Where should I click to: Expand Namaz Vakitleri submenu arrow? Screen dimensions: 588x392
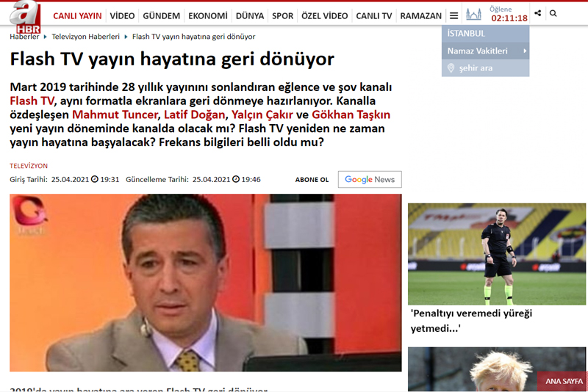525,51
